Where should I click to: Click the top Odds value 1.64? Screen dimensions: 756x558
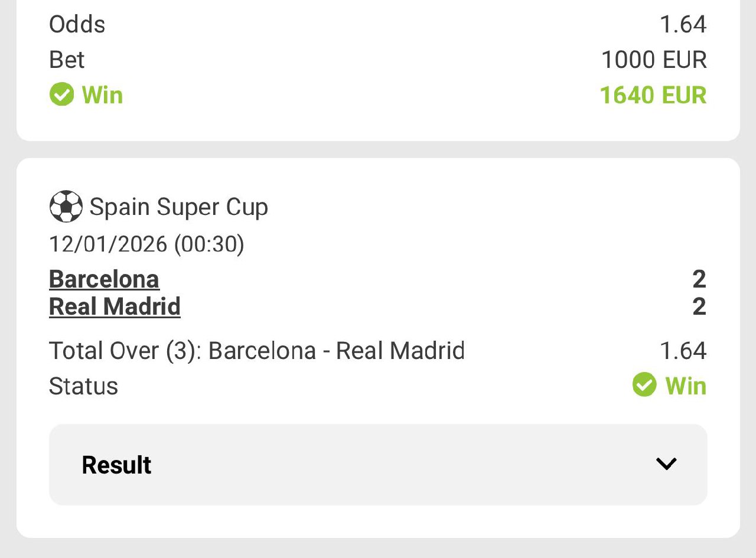pos(683,24)
